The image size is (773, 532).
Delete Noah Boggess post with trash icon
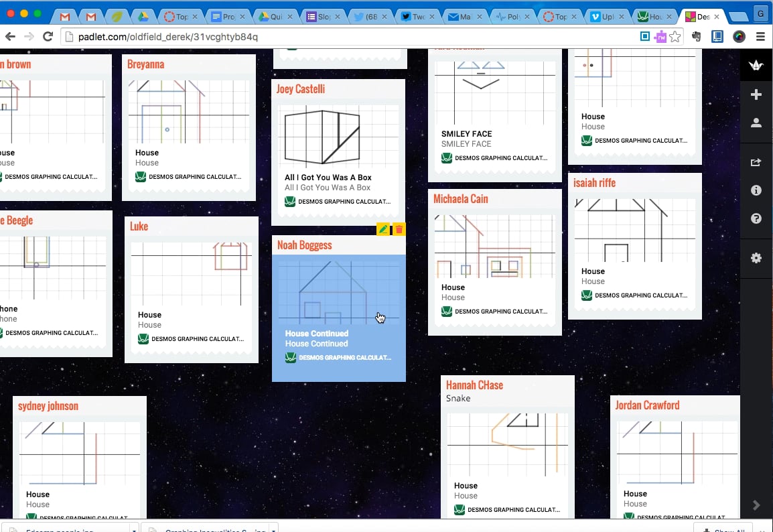399,229
